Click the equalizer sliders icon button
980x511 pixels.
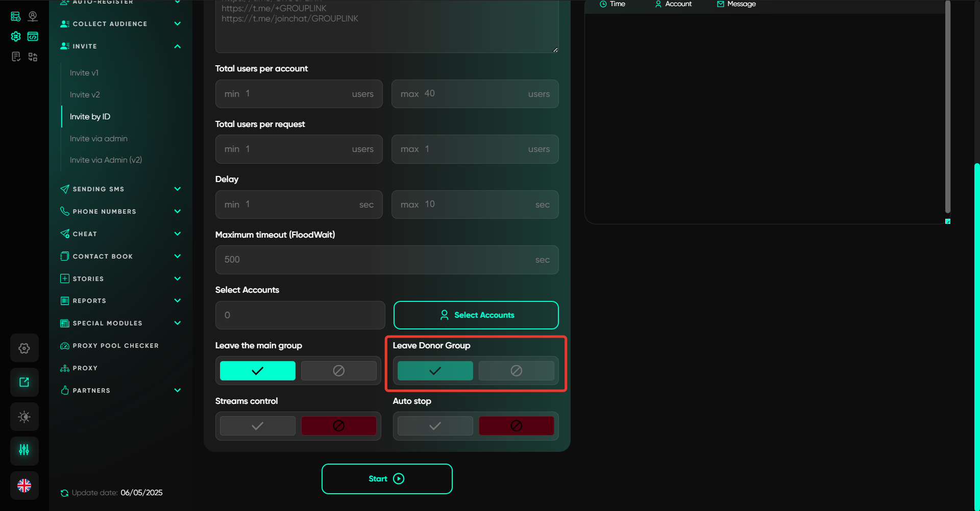24,450
